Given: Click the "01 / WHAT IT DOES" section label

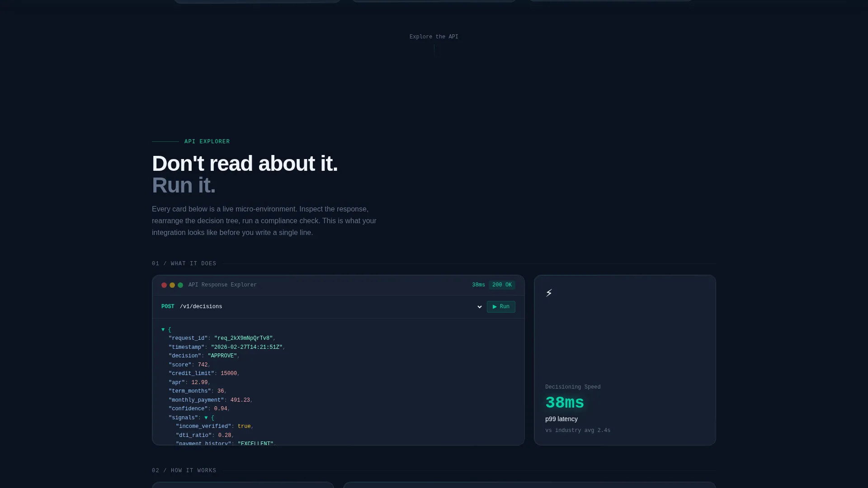Looking at the screenshot, I should [x=184, y=264].
